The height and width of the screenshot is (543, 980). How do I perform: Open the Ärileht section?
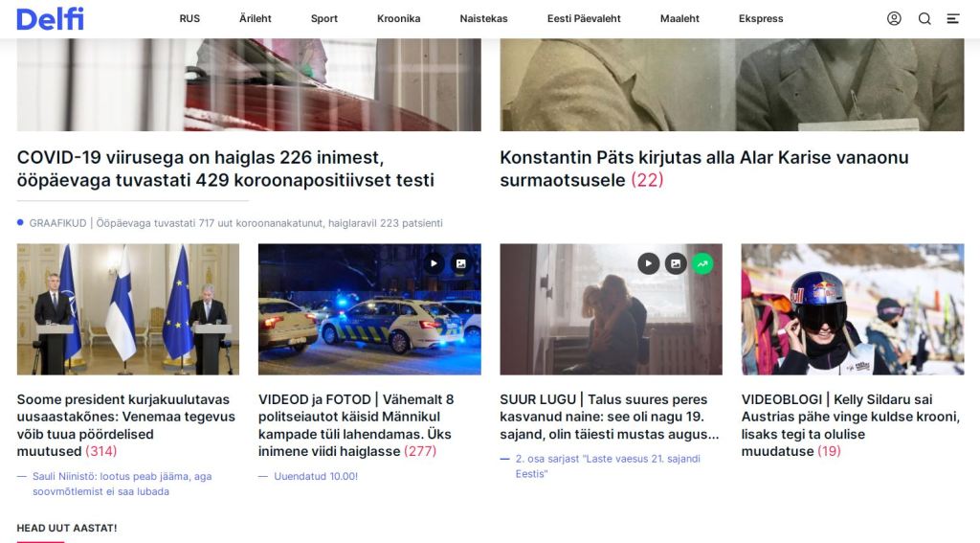tap(255, 19)
